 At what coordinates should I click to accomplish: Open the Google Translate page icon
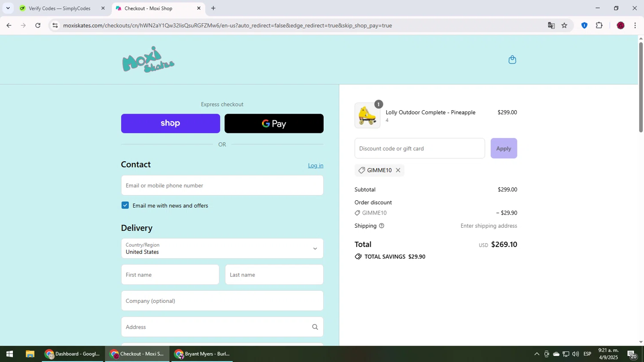[551, 25]
